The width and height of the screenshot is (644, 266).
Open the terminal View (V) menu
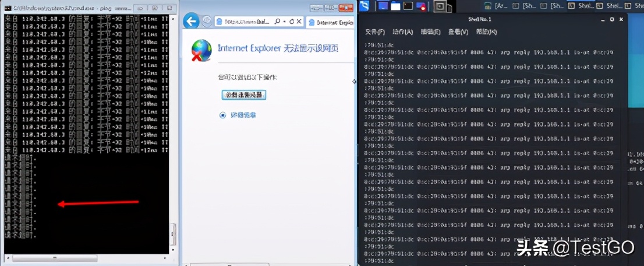tap(458, 32)
